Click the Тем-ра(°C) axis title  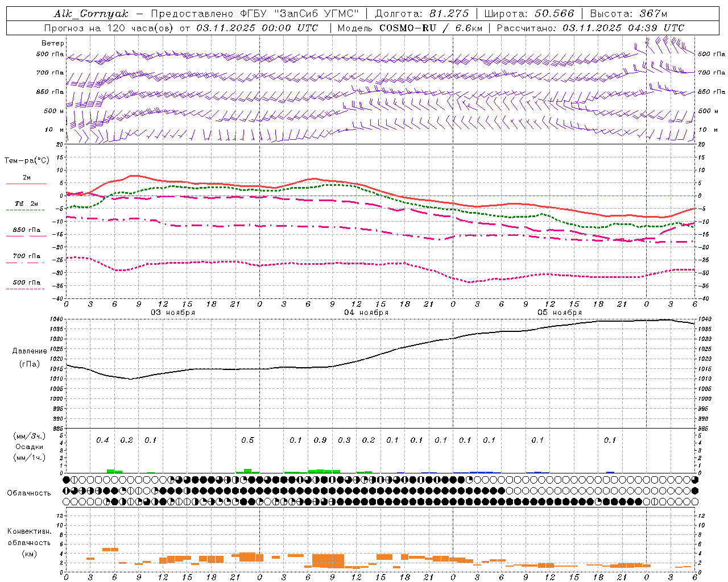coord(27,161)
